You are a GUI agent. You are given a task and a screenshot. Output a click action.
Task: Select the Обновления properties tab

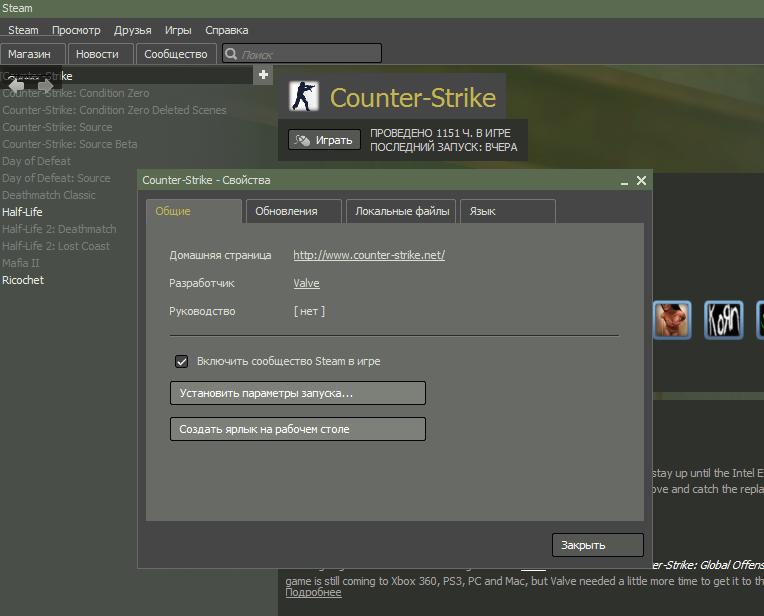click(x=294, y=211)
